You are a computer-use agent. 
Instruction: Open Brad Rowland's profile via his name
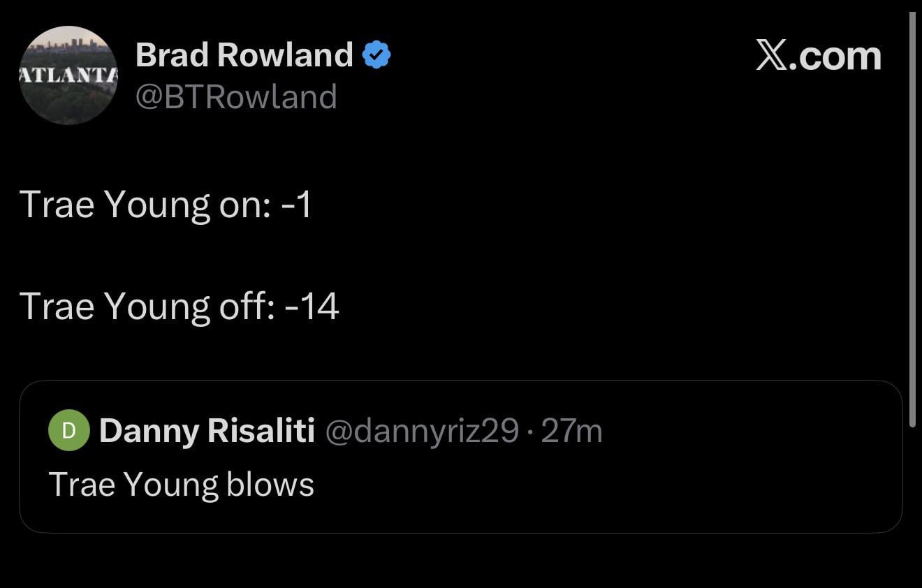(x=244, y=54)
